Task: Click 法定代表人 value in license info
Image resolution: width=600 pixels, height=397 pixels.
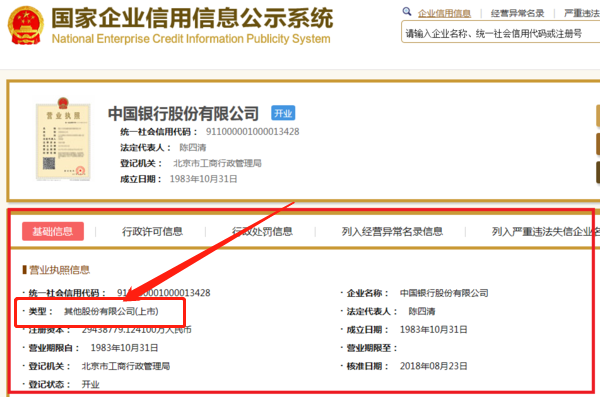Action: (x=422, y=311)
